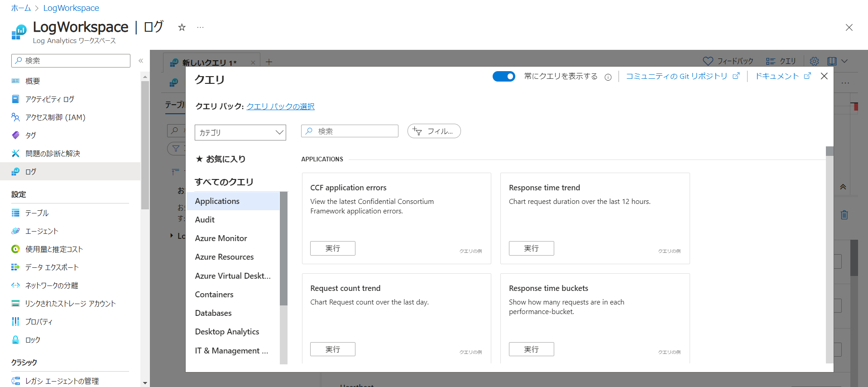The width and height of the screenshot is (868, 387).
Task: Click the ネットワークの分離 icon
Action: coord(15,285)
